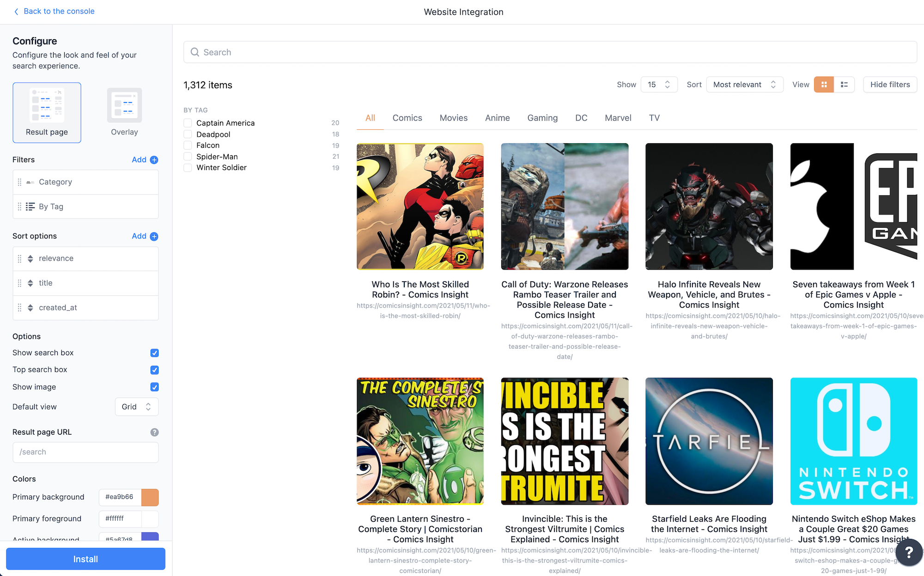The image size is (924, 576).
Task: Open Starfield Leaks Are Flooding the Internet title
Action: coord(709,524)
